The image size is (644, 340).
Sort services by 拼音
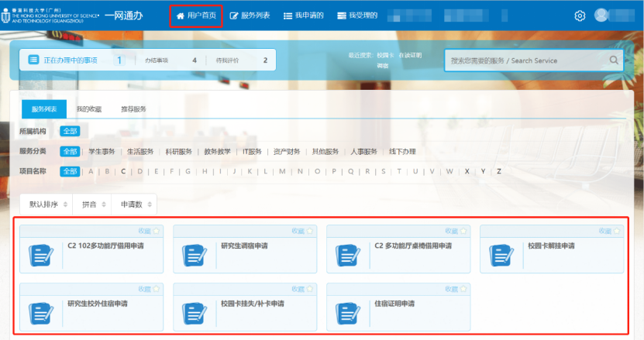(x=92, y=204)
